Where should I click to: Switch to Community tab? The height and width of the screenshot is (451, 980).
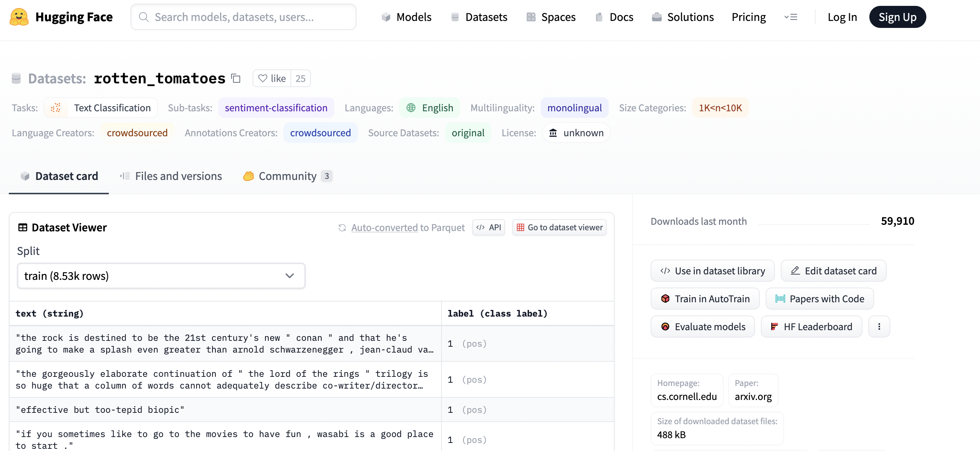tap(288, 176)
